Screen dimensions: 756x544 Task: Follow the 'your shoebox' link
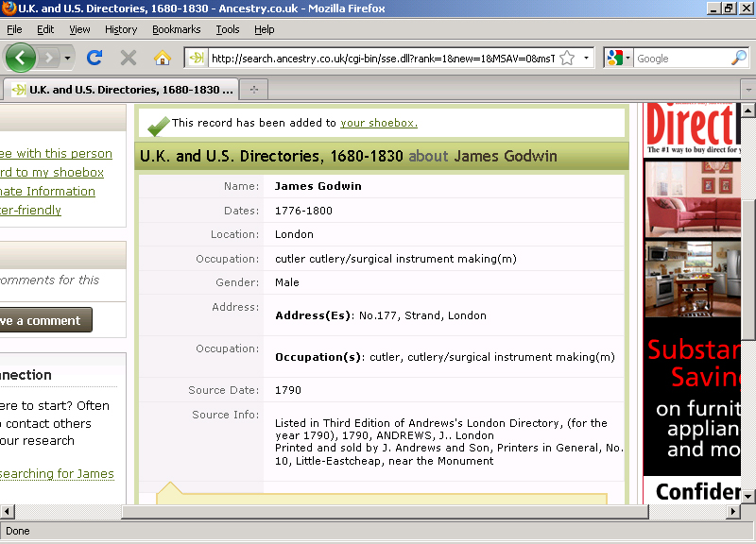(379, 123)
